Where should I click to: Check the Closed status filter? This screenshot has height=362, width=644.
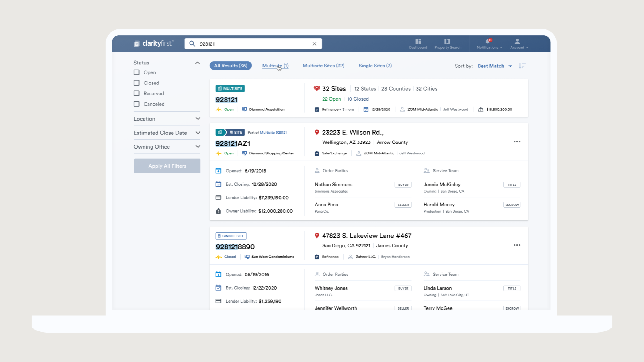click(x=137, y=83)
